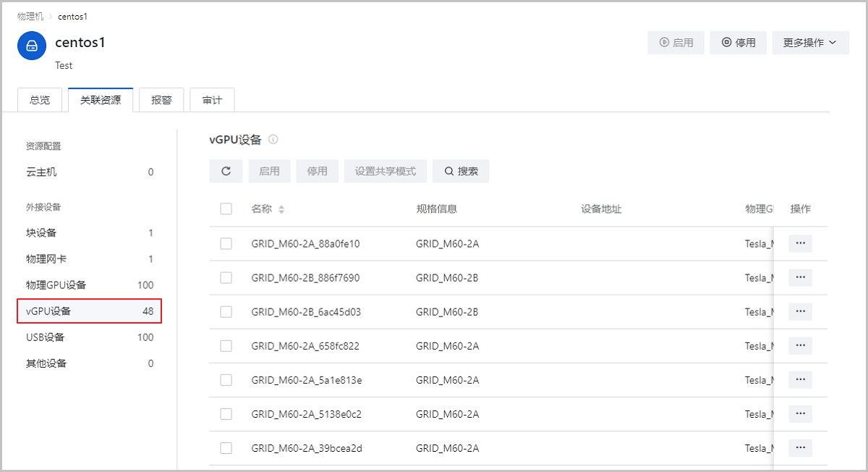Switch to the 总览 tab

(40, 99)
